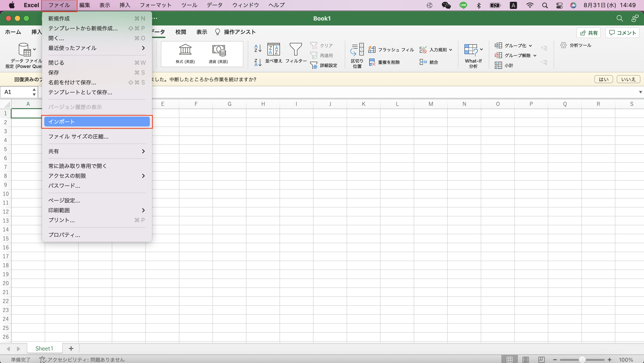The width and height of the screenshot is (644, 363).
Task: Click zoom in plus button
Action: pos(609,359)
